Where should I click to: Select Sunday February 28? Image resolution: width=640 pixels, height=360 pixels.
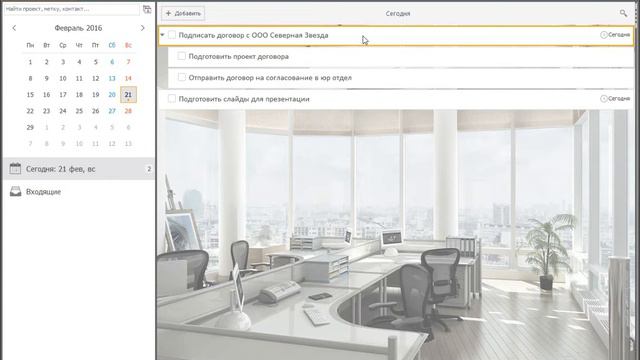(x=128, y=111)
